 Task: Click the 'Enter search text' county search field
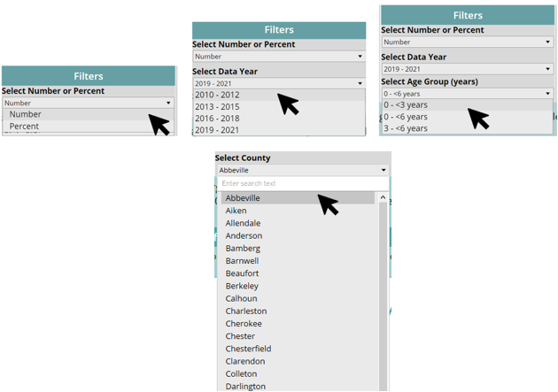301,184
